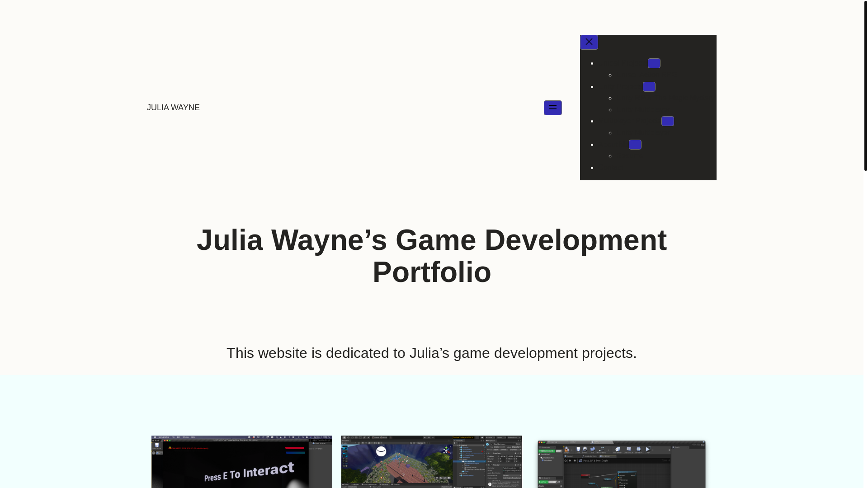
Task: Click the 'This website is dedicated' tagline text
Action: [x=432, y=353]
